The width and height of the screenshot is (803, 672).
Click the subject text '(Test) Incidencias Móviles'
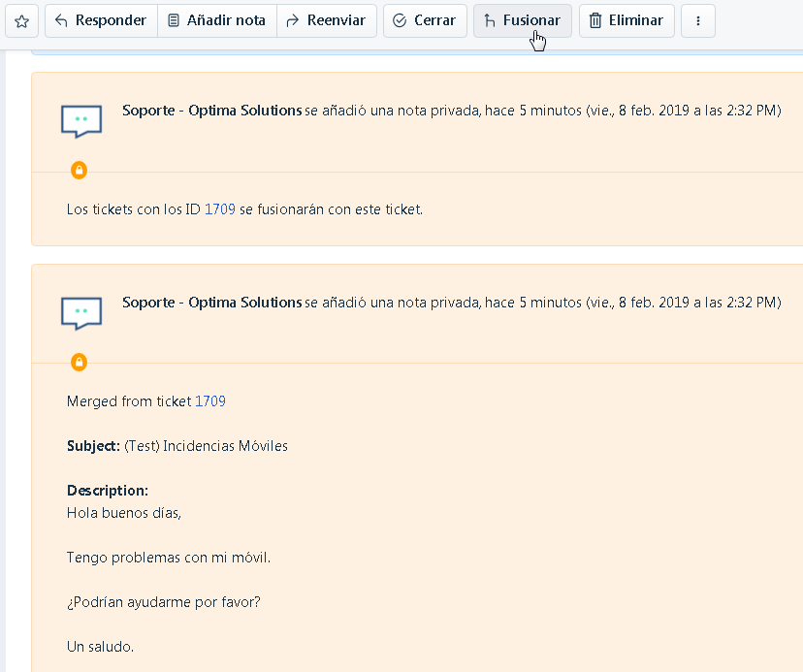point(206,446)
